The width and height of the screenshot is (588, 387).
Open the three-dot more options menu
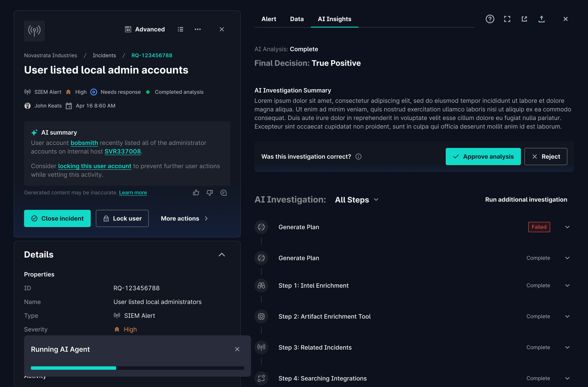pyautogui.click(x=197, y=29)
